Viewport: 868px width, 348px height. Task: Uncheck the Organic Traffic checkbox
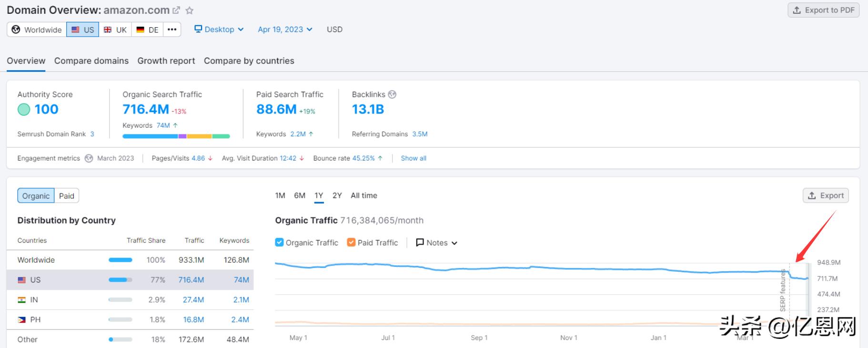tap(280, 243)
